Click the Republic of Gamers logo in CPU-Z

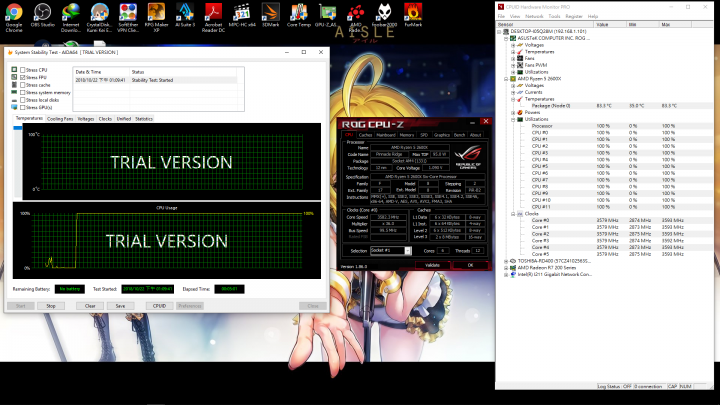468,157
